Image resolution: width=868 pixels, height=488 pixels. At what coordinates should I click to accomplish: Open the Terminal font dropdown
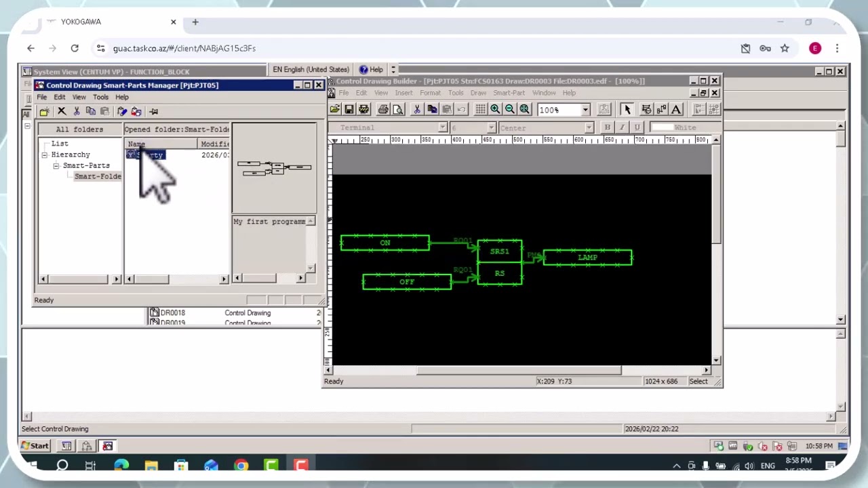tap(442, 127)
